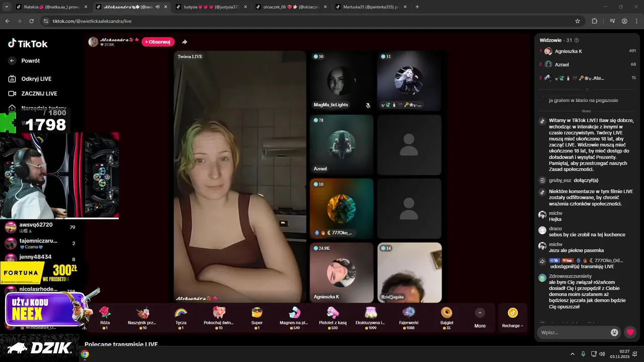This screenshot has height=362, width=644.
Task: Click the gruby_esz joined notice
Action: (574, 180)
